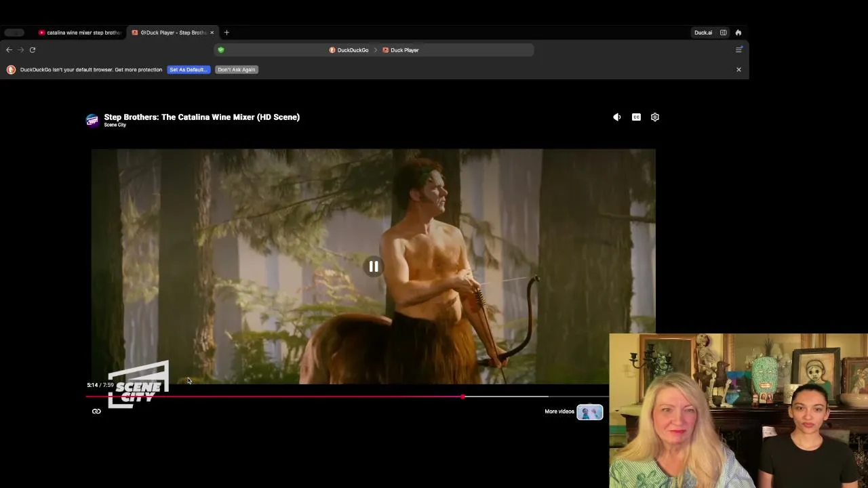
Task: Select the 'Duck Player - Step Brothers' tab
Action: [172, 33]
